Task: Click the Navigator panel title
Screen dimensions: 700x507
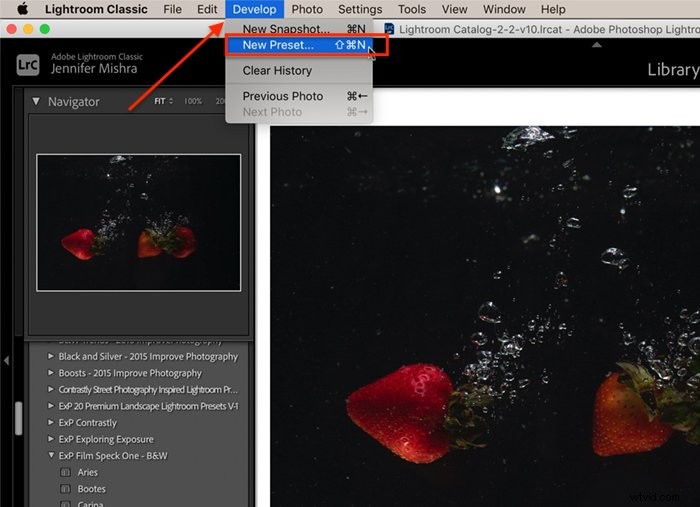Action: [74, 102]
